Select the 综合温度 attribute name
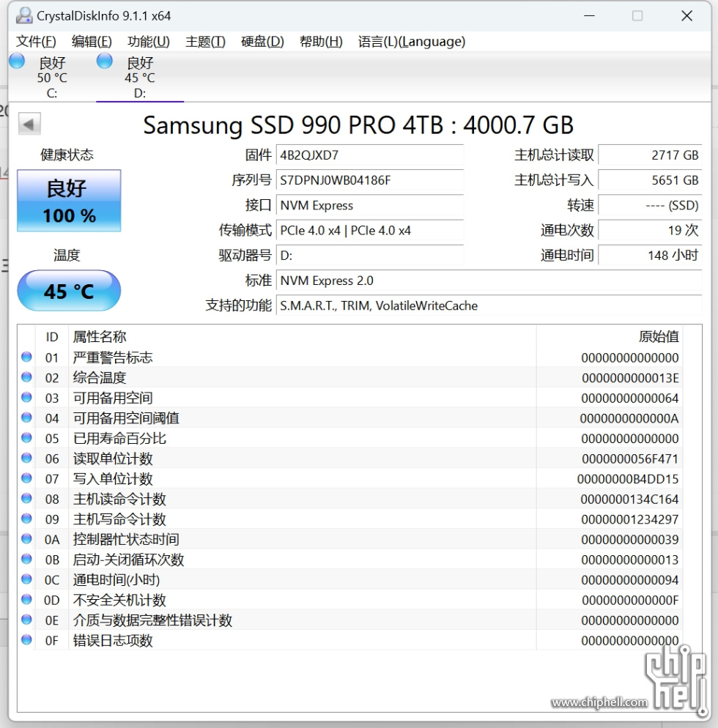 pyautogui.click(x=100, y=378)
